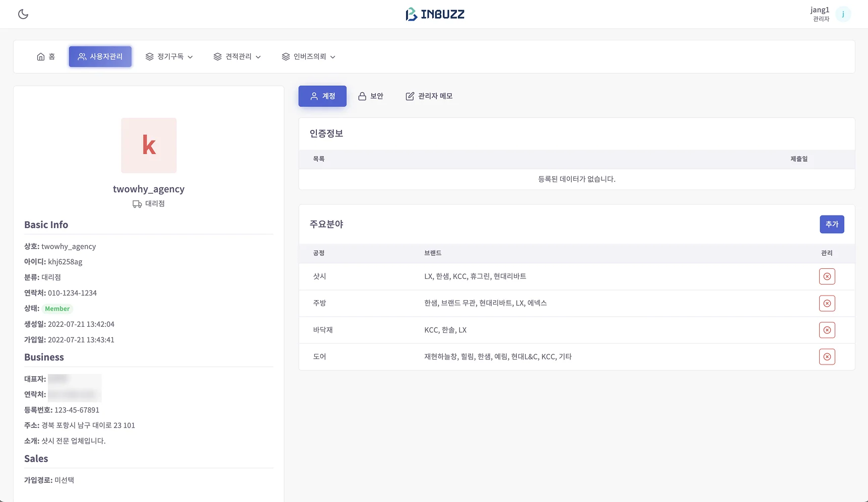
Task: Click the 인증정보 section heading
Action: [x=326, y=133]
